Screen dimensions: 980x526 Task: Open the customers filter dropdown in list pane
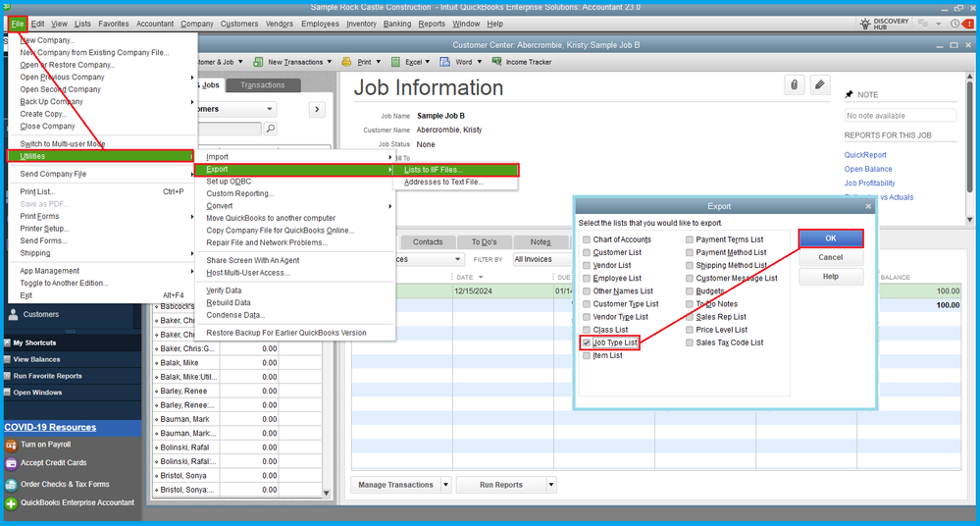[x=270, y=110]
